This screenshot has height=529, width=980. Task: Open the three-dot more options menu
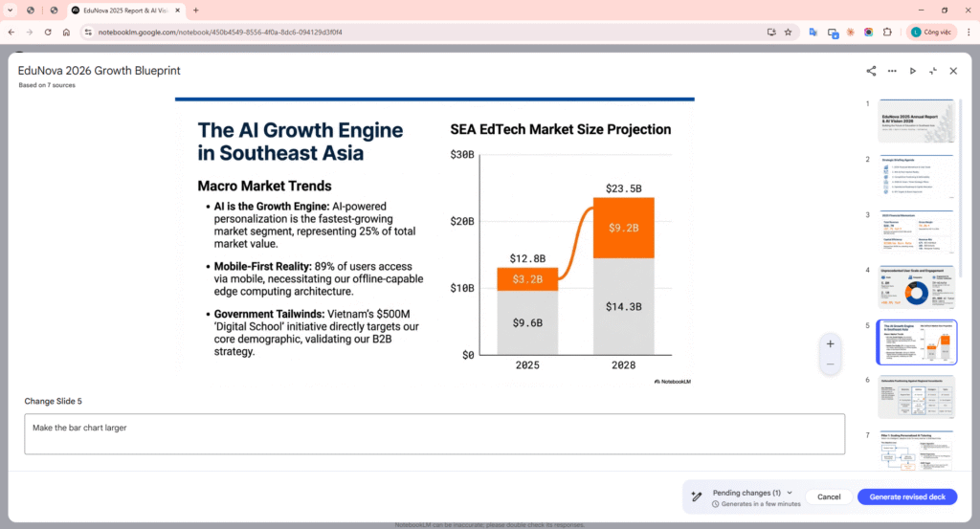[x=892, y=71]
